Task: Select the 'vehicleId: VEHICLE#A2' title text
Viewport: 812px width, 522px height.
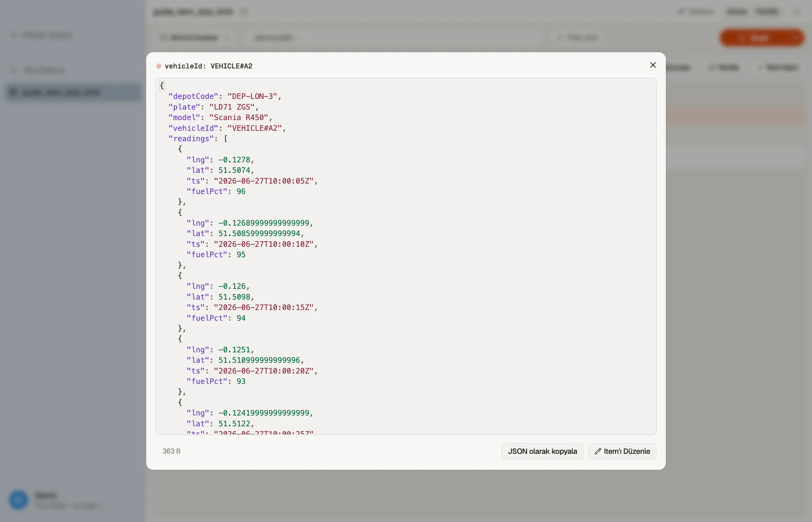Action: 209,66
